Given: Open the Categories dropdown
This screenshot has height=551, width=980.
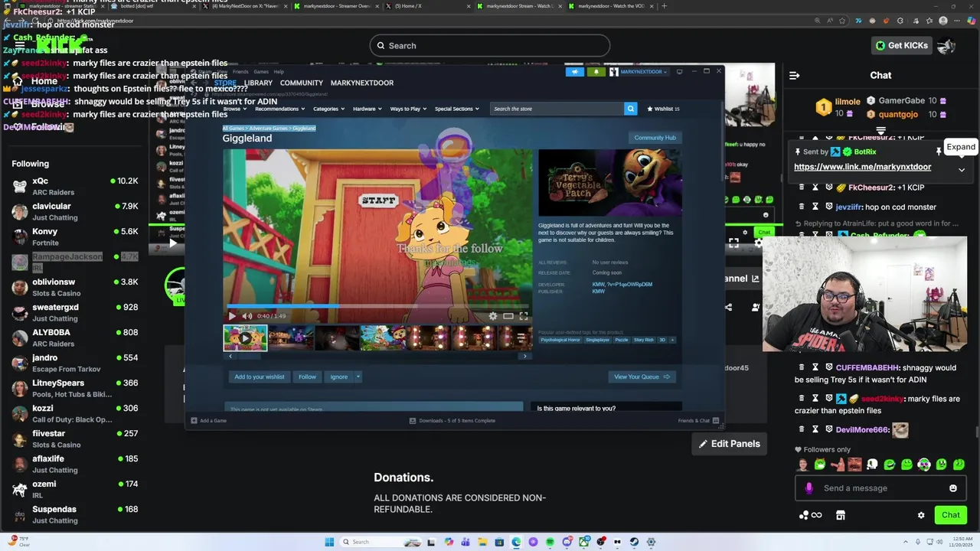Looking at the screenshot, I should (328, 109).
